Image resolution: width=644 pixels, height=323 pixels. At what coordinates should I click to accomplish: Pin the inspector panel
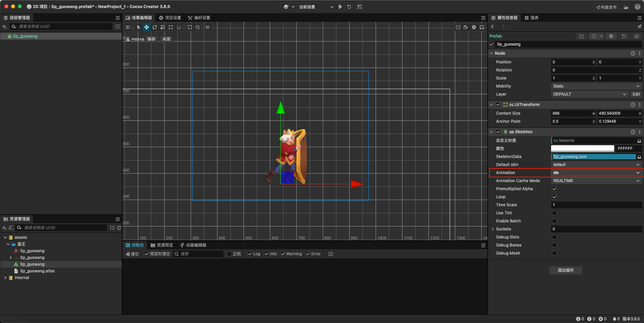[639, 26]
